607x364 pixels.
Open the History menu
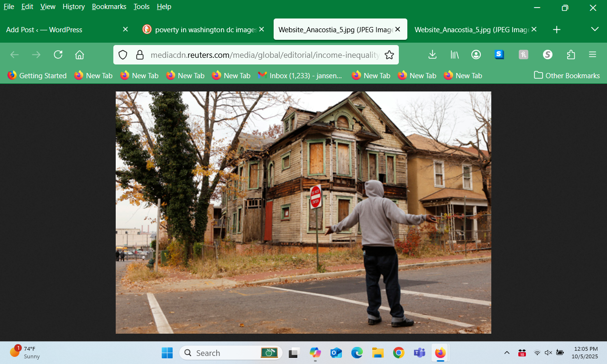pyautogui.click(x=74, y=7)
